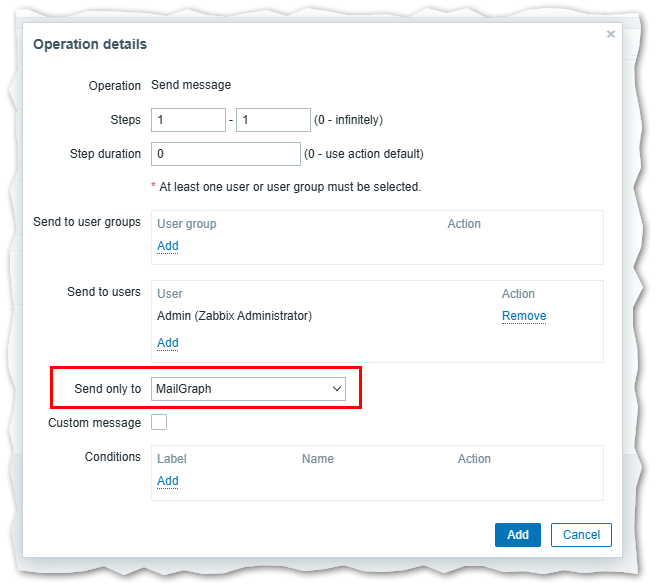The width and height of the screenshot is (655, 587).
Task: Select the Admin (Zabbix Administrator) entry
Action: 234,316
